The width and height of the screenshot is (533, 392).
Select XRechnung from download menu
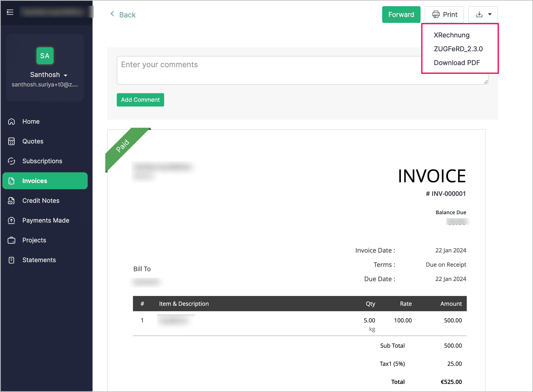click(452, 35)
